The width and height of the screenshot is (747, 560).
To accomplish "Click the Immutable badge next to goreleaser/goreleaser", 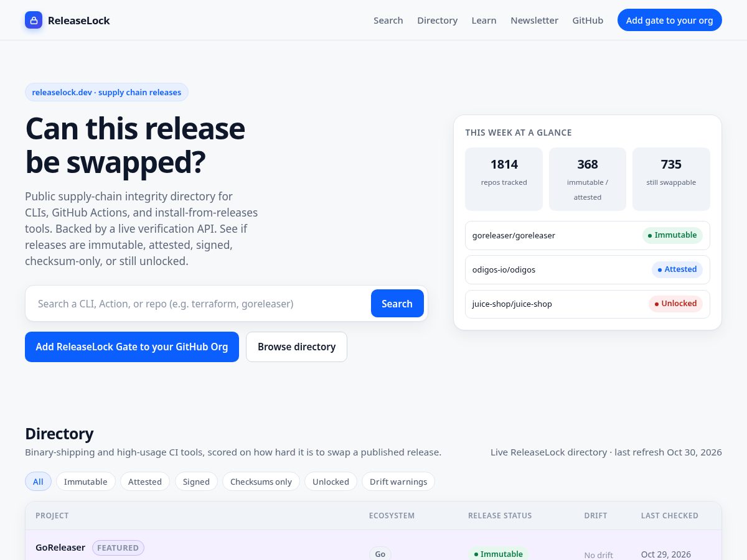I will (x=672, y=235).
